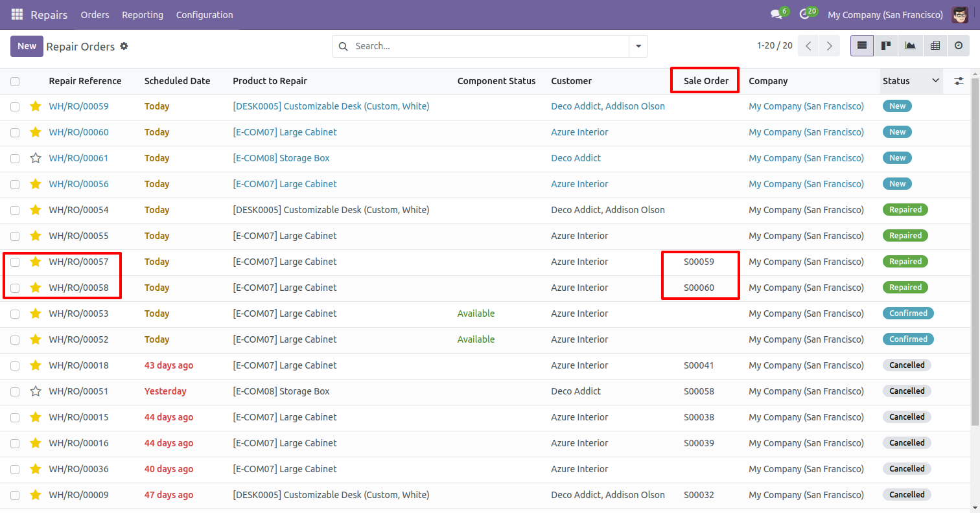This screenshot has width=980, height=513.
Task: Select the checkbox for WH/RO/00053
Action: coord(15,313)
